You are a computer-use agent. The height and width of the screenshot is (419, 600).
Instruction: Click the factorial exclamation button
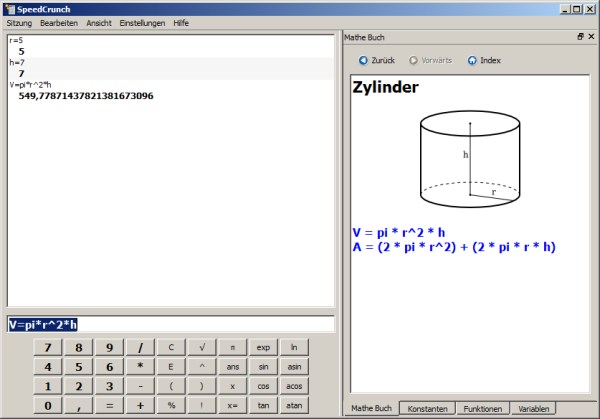pos(202,406)
